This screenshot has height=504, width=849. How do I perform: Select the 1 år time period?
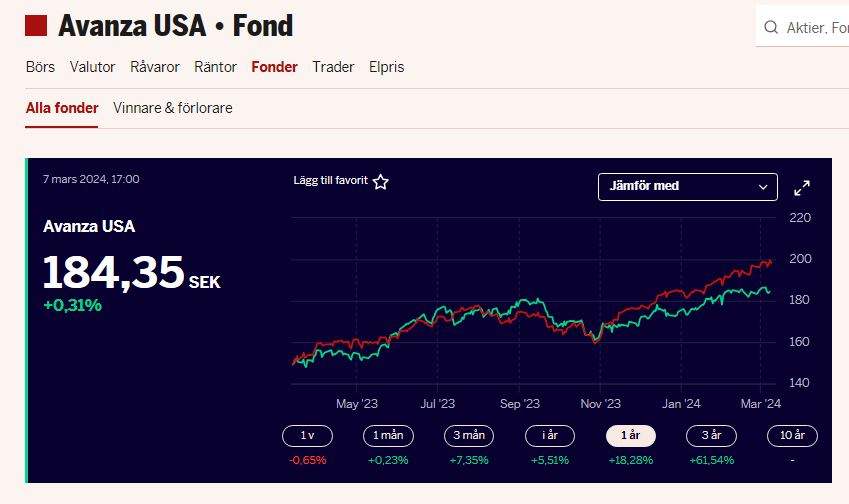click(x=631, y=436)
